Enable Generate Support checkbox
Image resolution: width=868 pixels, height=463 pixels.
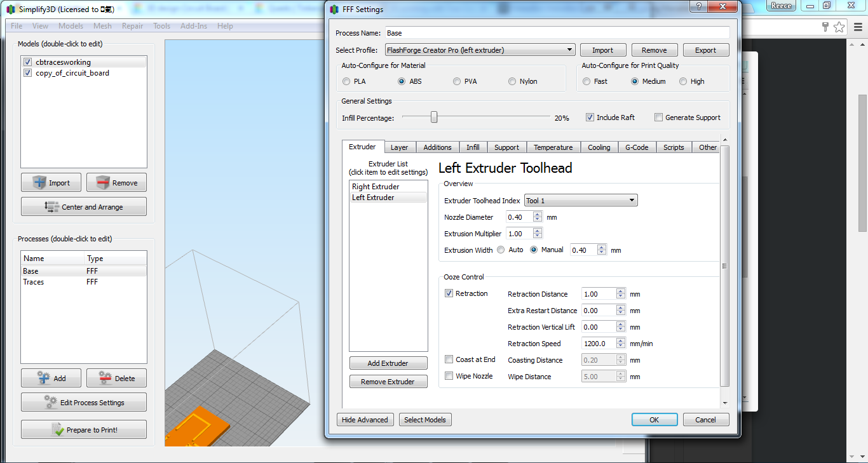[x=659, y=117]
